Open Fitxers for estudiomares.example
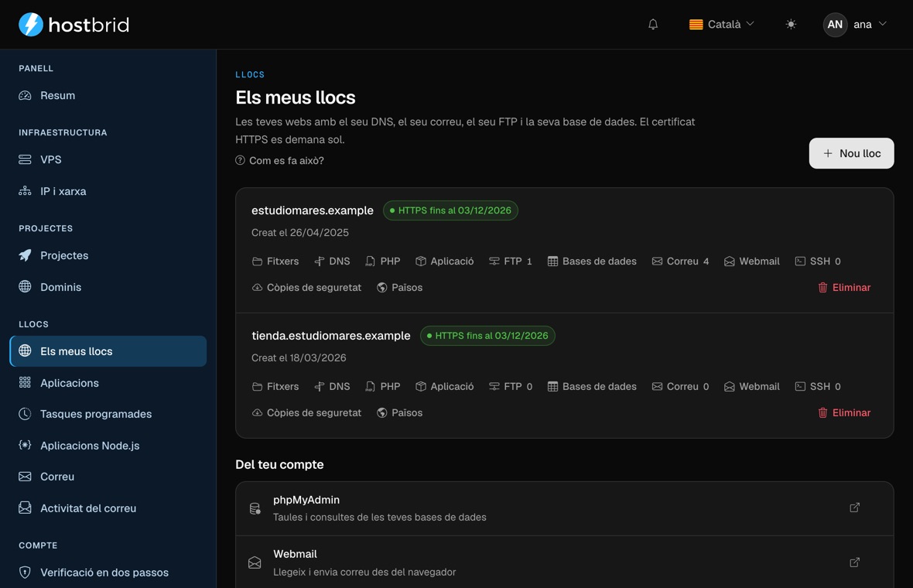The width and height of the screenshot is (913, 588). click(x=275, y=262)
